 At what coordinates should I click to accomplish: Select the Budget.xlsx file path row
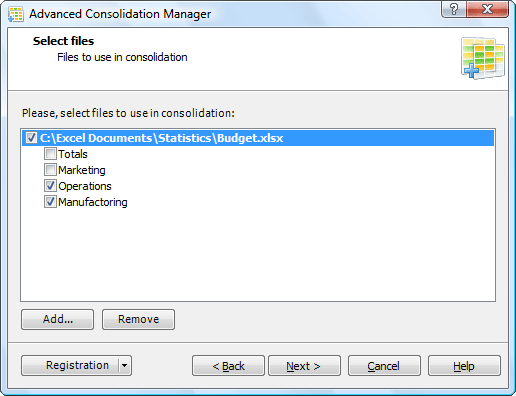pyautogui.click(x=258, y=138)
